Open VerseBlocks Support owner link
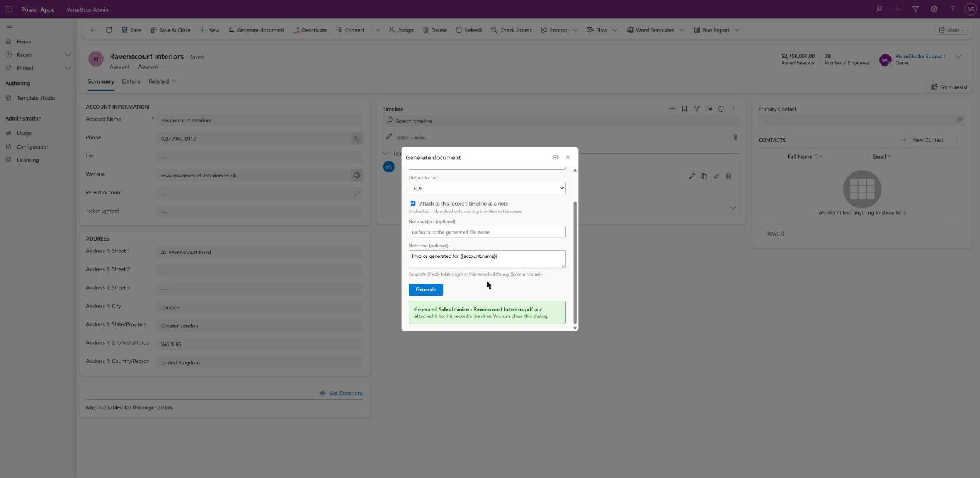Image resolution: width=980 pixels, height=478 pixels. coord(920,56)
